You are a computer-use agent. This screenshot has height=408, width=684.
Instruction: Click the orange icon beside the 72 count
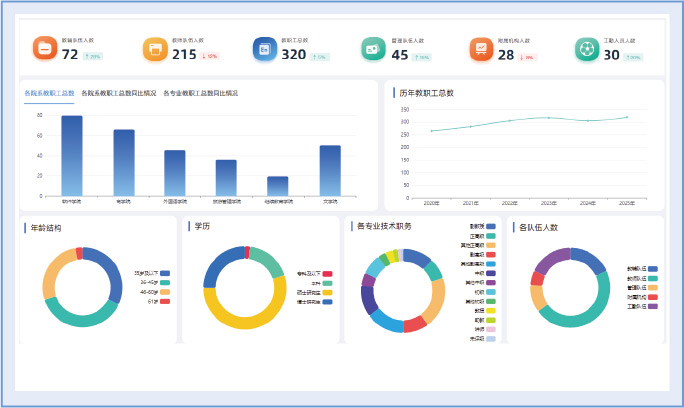[45, 48]
